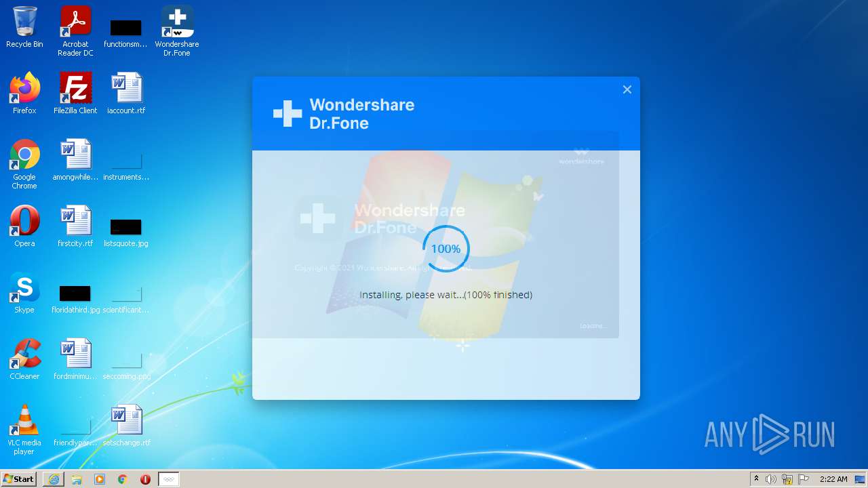Open VLC media player shortcut
Image resolution: width=868 pixels, height=488 pixels.
24,430
